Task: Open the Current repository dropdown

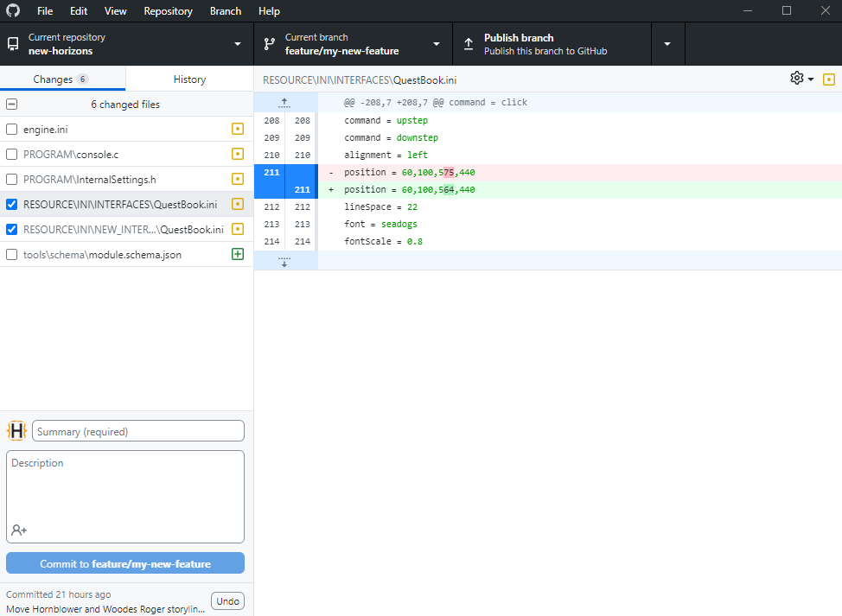Action: tap(127, 44)
